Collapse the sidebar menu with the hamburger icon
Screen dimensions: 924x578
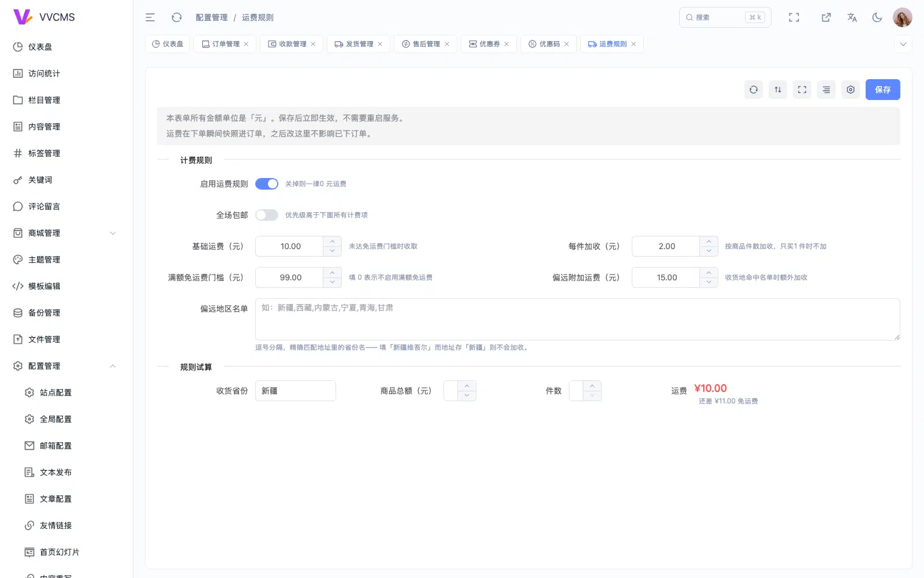coord(150,17)
